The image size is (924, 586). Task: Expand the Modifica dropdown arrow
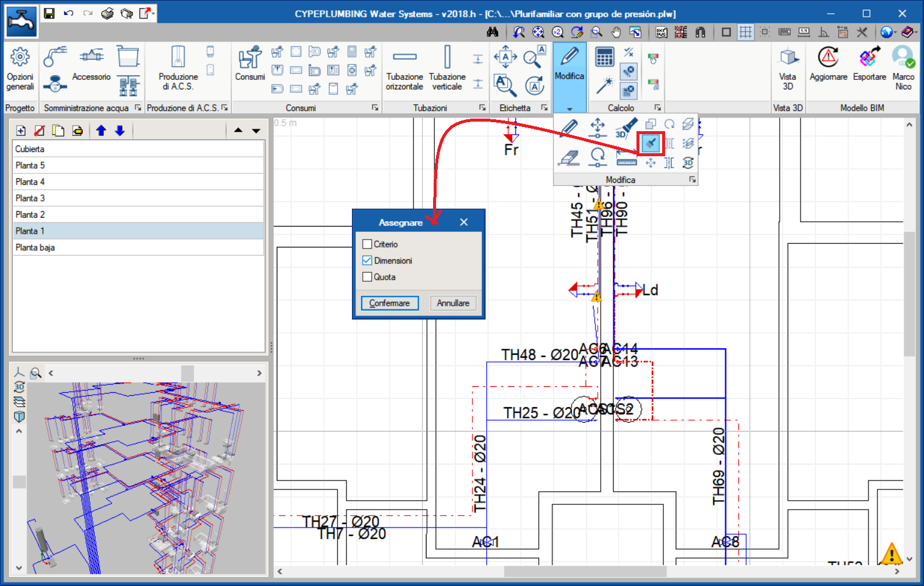570,108
